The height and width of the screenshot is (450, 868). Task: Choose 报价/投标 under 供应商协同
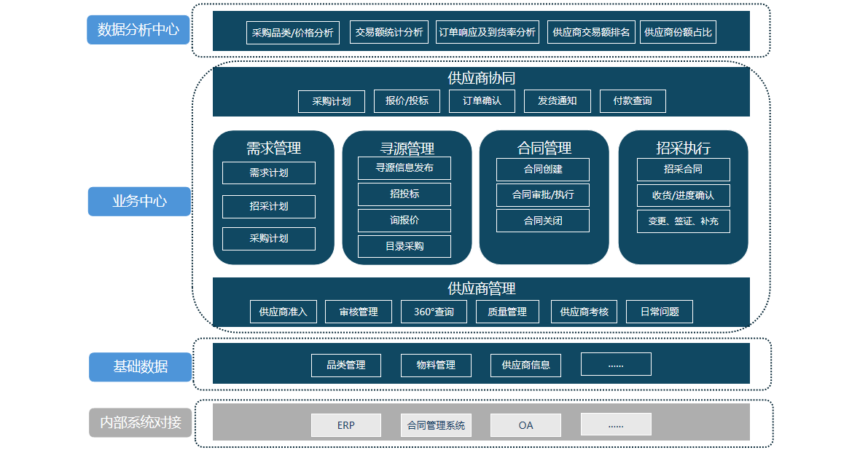click(407, 101)
